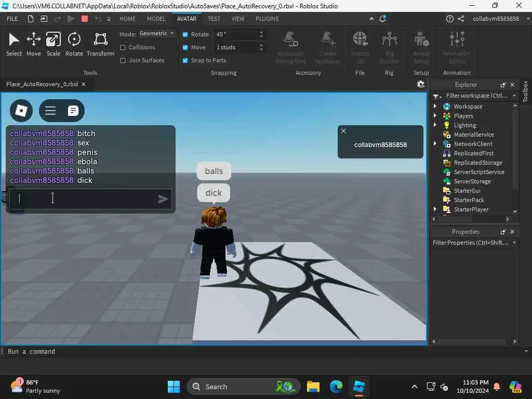Open the help question mark icon
The height and width of the screenshot is (399, 532).
[x=449, y=19]
